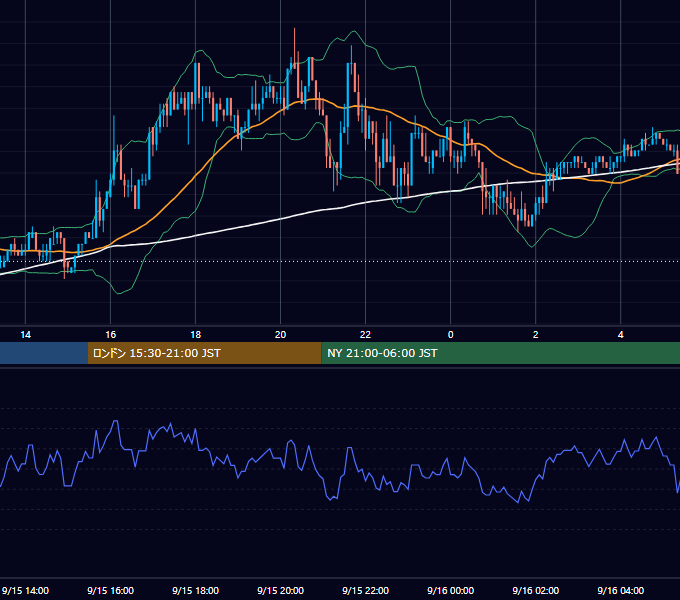Click the 2 hour axis label

click(x=536, y=335)
